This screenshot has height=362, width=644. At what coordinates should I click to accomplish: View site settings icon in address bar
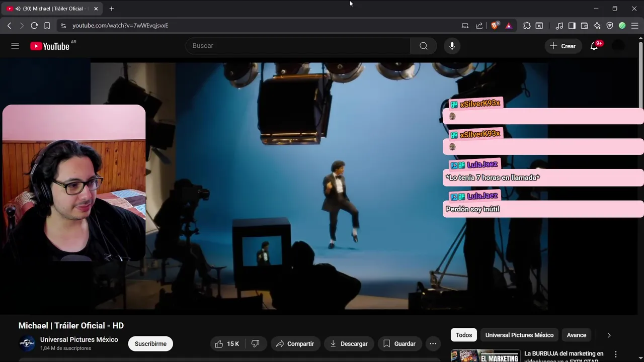tap(63, 25)
